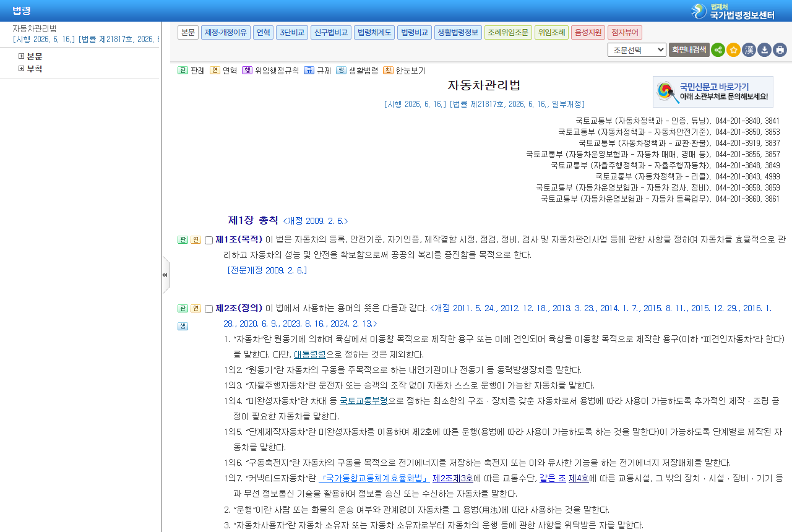Collapse the left sidebar with the arrow handle

tap(165, 275)
